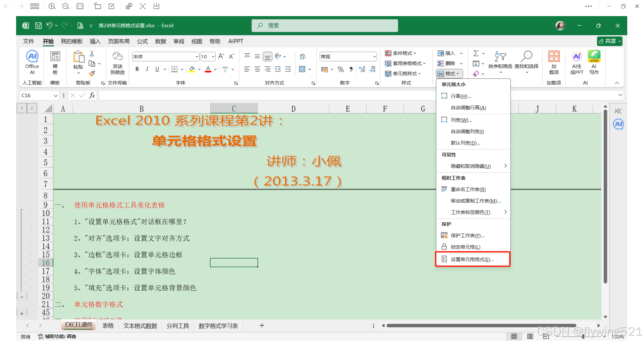
Task: Switch to the 插入 ribbon tab
Action: tap(95, 41)
